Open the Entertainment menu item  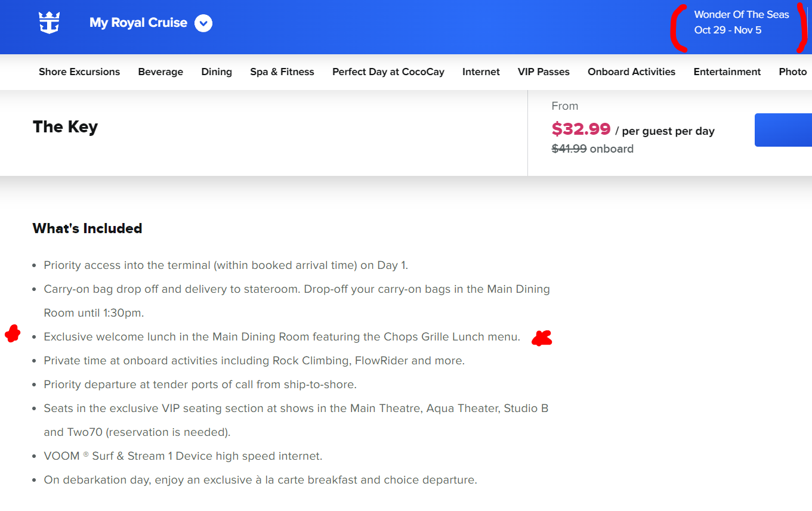click(x=727, y=72)
